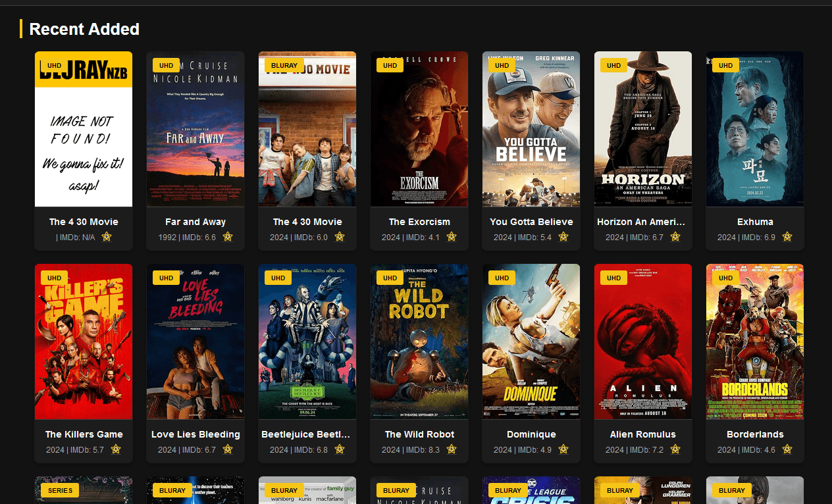Open the Horizon An American Saga poster
This screenshot has width=832, height=504.
pos(643,129)
